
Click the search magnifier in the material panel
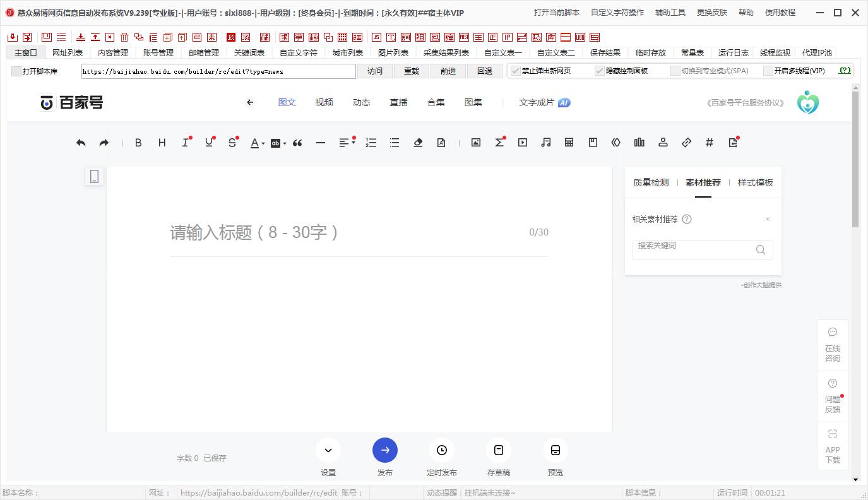click(x=761, y=250)
